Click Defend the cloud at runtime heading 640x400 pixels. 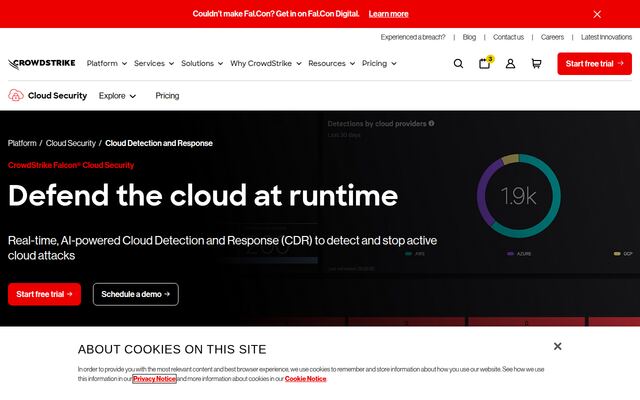point(203,196)
